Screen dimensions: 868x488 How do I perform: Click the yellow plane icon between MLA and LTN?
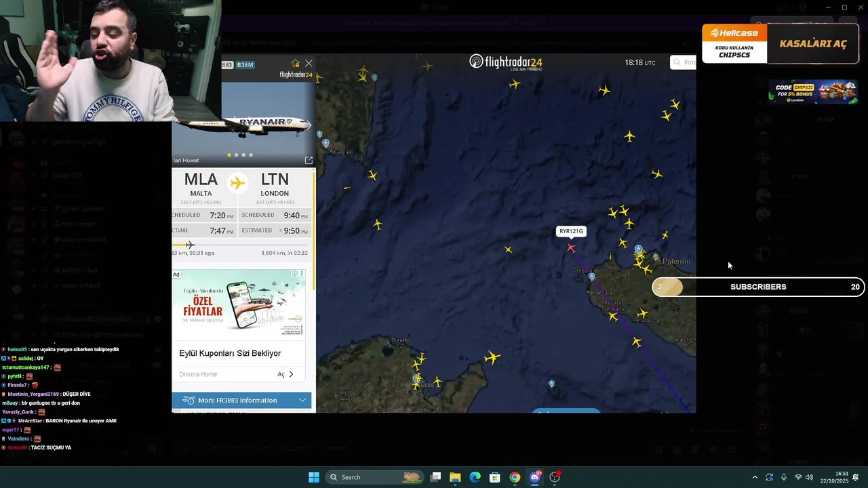click(x=237, y=183)
